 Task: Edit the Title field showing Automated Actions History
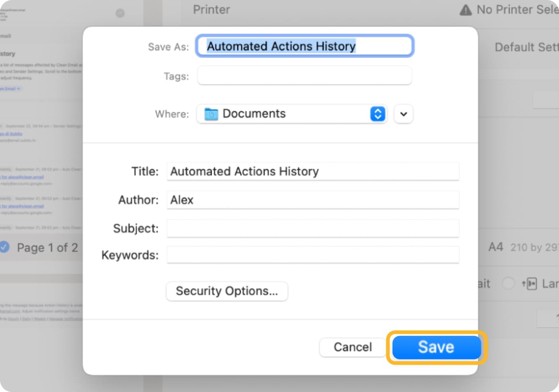click(313, 171)
